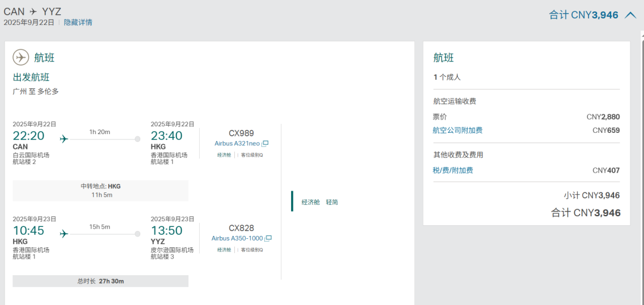
Task: Select the 经济舱 轻简 fare type label
Action: pos(320,202)
